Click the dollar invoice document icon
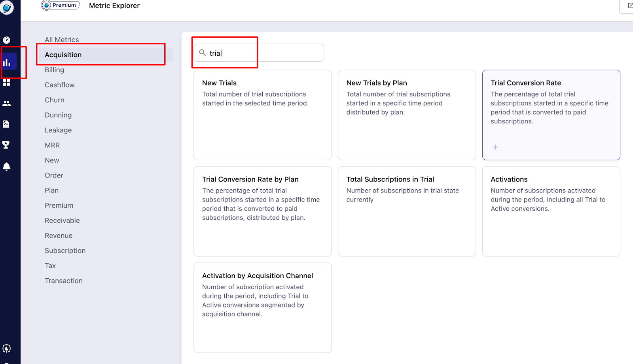 (6, 124)
